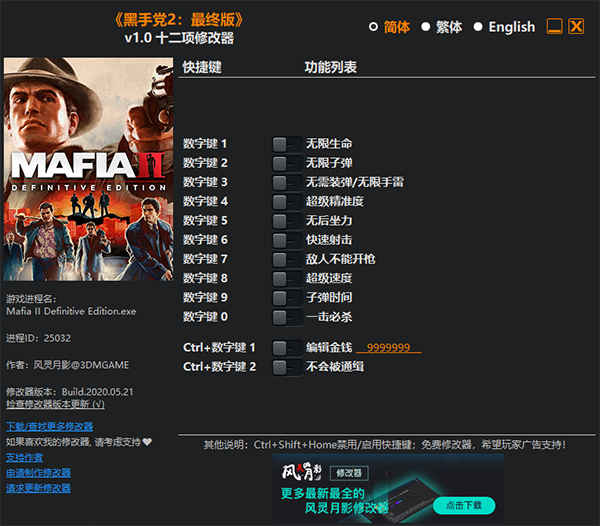Toggle 无需装弹/无限手雷 option
The image size is (600, 526).
click(287, 182)
